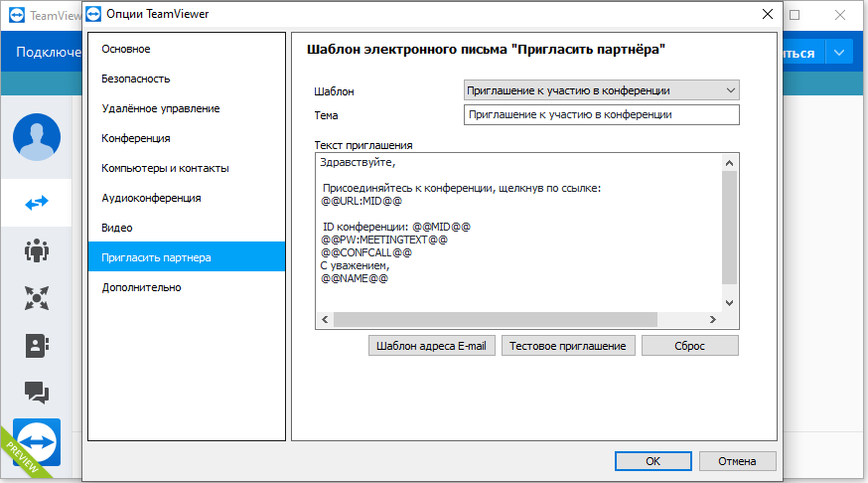Click the ID конференции line in template
This screenshot has height=483, width=868.
coord(396,228)
